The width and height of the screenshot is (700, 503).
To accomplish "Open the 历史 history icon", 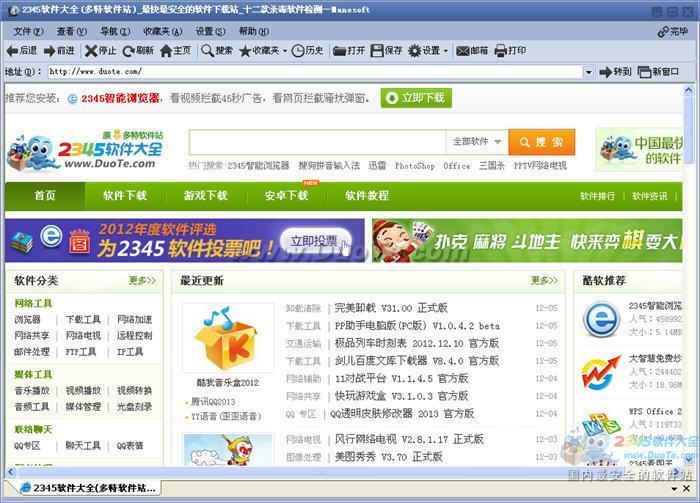I will click(x=299, y=50).
